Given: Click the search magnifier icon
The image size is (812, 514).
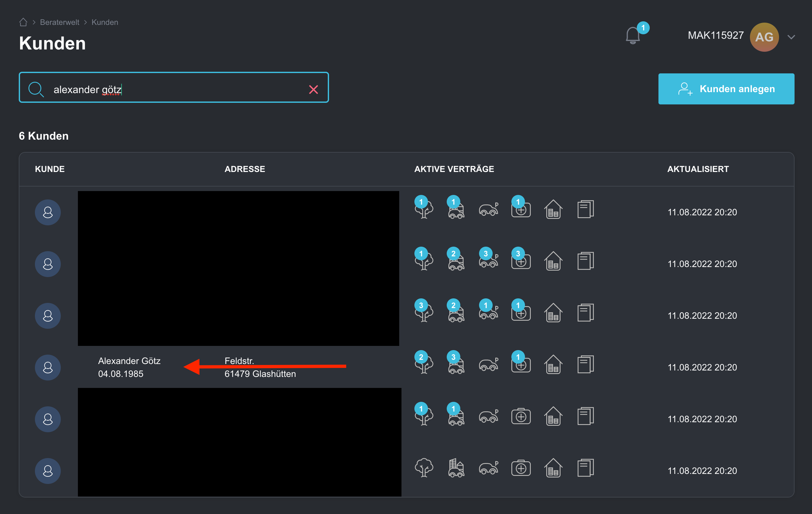Looking at the screenshot, I should [36, 89].
